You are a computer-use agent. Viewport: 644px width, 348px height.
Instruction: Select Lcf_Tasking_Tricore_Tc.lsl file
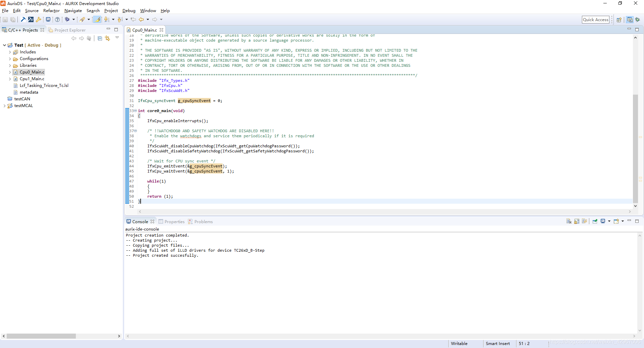[x=44, y=86]
